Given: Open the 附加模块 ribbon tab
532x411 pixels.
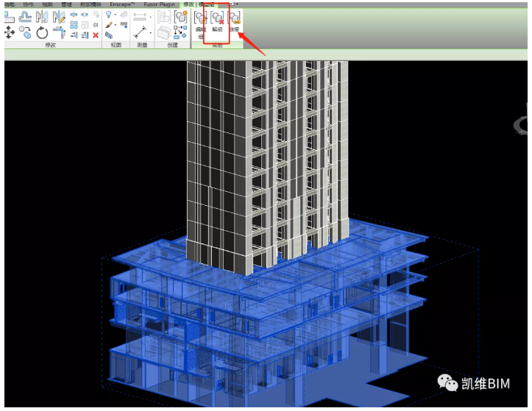Looking at the screenshot, I should coord(91,4).
